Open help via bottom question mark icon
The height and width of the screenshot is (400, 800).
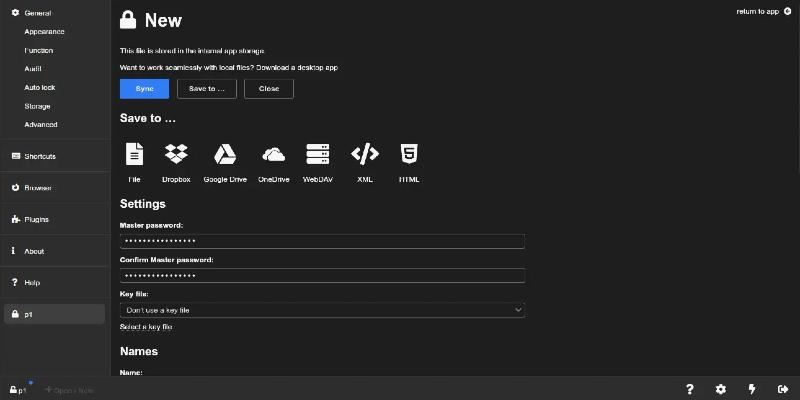point(689,389)
